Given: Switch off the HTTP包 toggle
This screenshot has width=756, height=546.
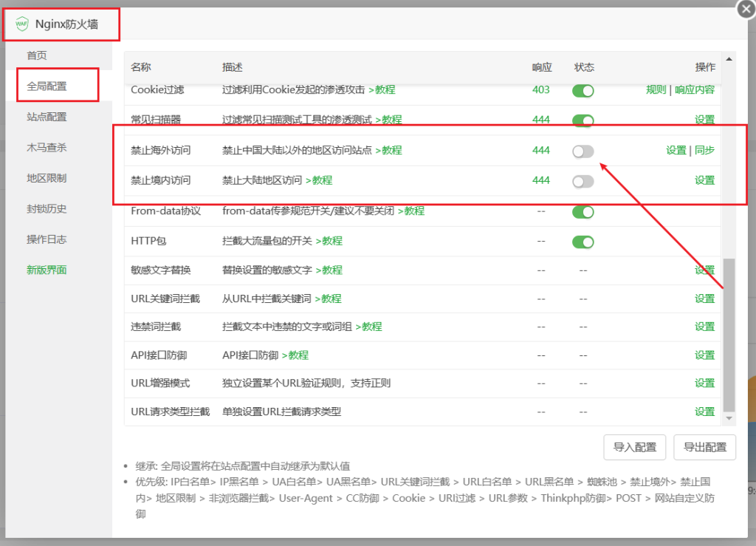Looking at the screenshot, I should 583,242.
